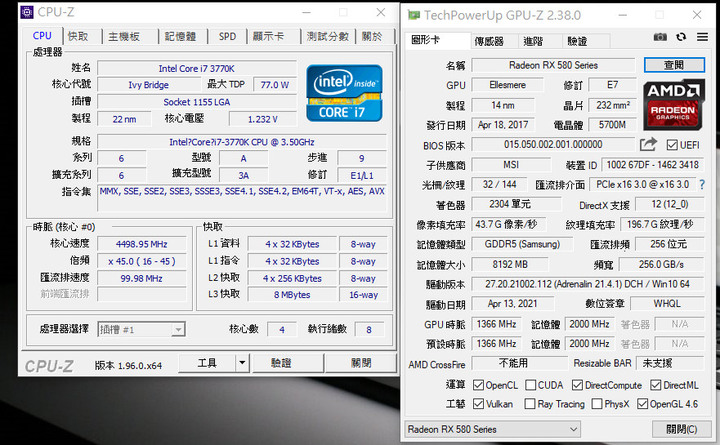Toggle the OpenCL checkbox
This screenshot has height=445, width=720.
pyautogui.click(x=478, y=385)
